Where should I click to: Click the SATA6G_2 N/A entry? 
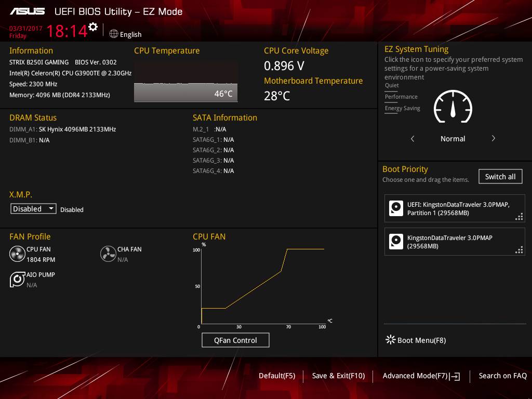pos(214,150)
